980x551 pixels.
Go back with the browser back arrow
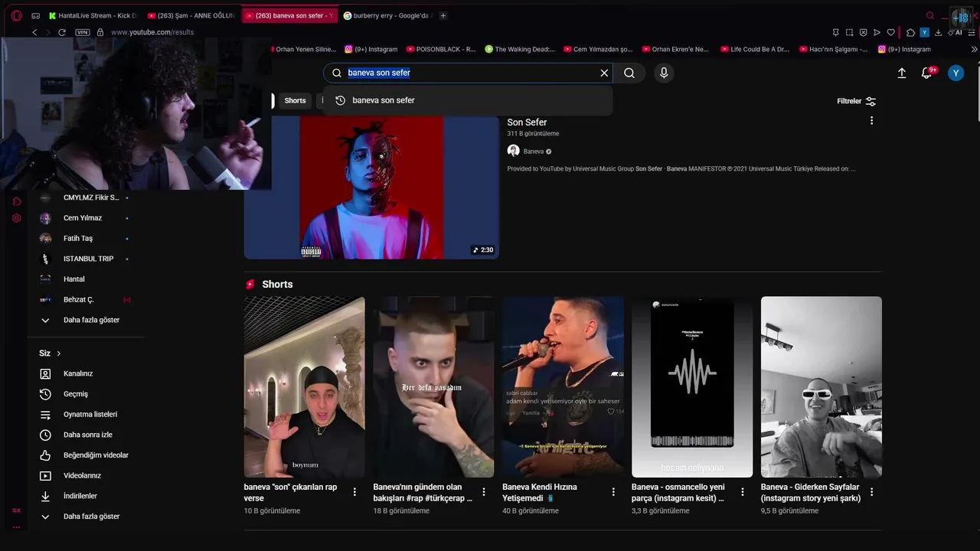(x=34, y=32)
